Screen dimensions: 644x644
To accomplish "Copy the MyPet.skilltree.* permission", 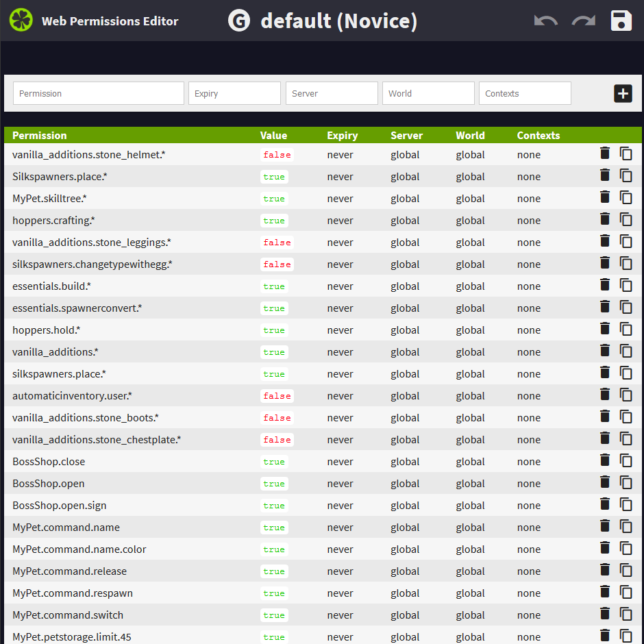I will click(626, 197).
